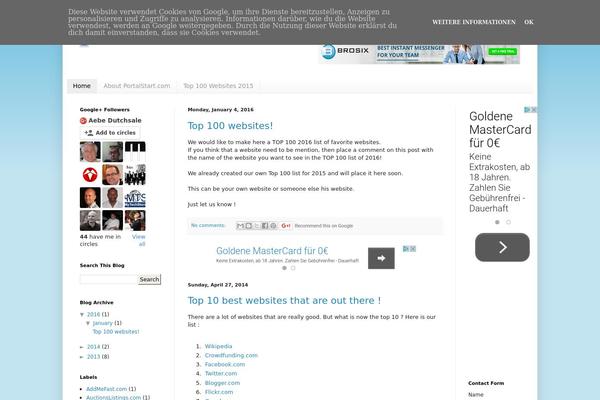The height and width of the screenshot is (400, 600).
Task: Open Aebe Dutchsale profile link
Action: point(115,121)
